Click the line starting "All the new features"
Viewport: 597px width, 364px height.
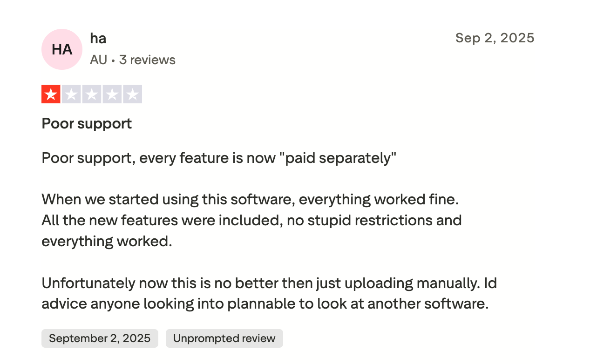coord(251,220)
